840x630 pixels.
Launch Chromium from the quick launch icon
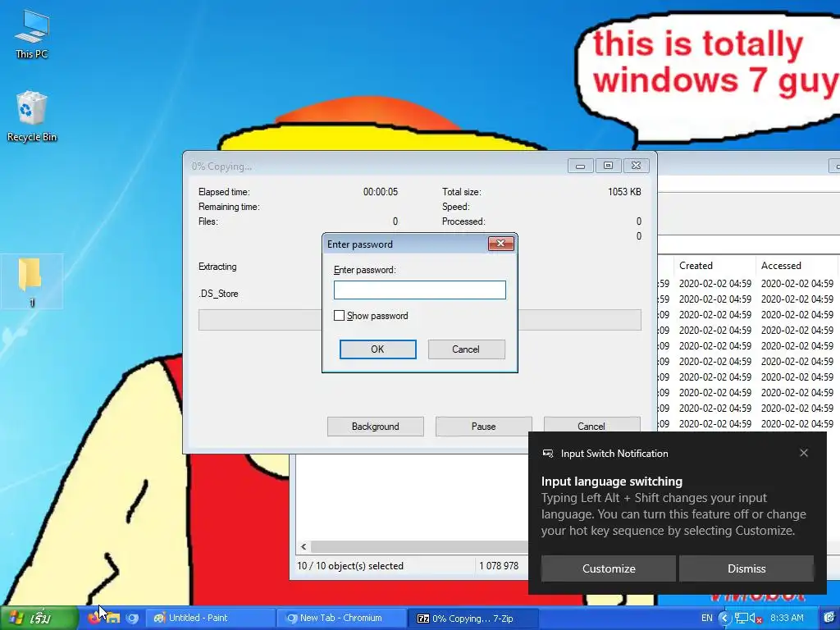132,619
